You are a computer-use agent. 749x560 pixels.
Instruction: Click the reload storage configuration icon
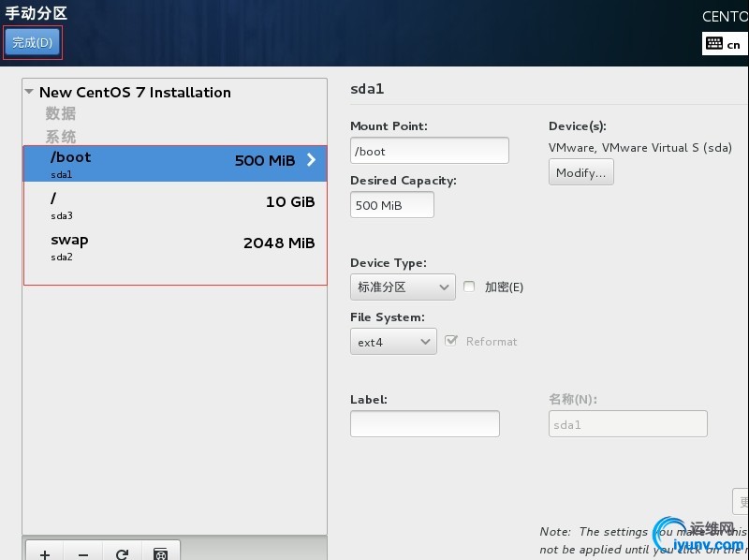[123, 553]
